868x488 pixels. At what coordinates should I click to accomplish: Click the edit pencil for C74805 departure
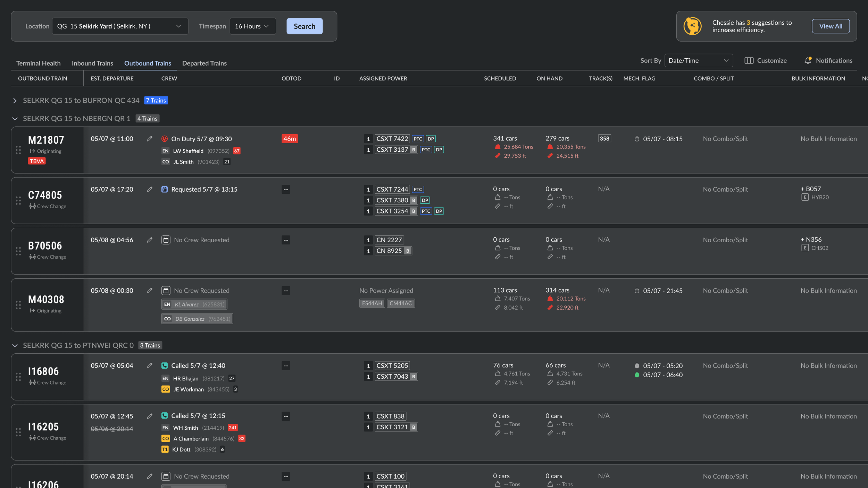coord(150,190)
